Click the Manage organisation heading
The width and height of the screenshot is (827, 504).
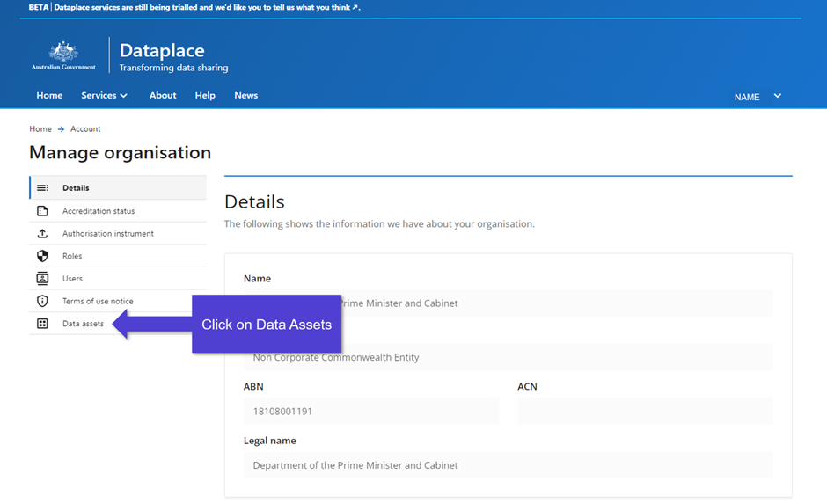coord(121,153)
